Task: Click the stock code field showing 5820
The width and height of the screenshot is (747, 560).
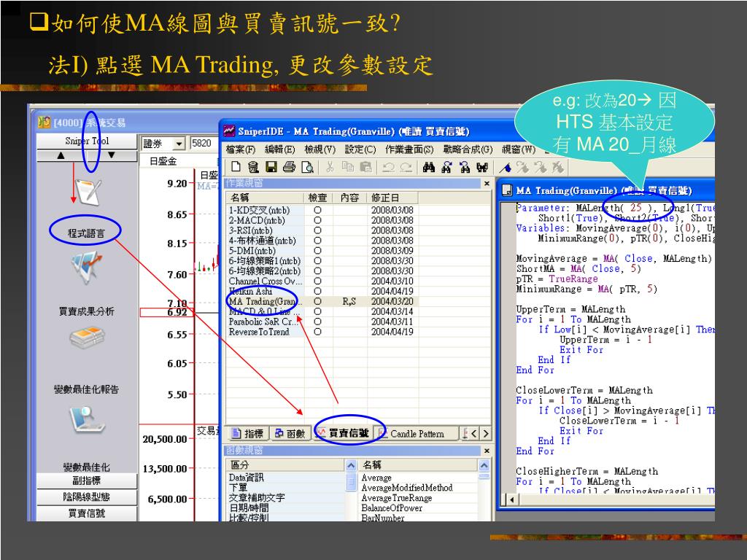Action: [x=204, y=144]
